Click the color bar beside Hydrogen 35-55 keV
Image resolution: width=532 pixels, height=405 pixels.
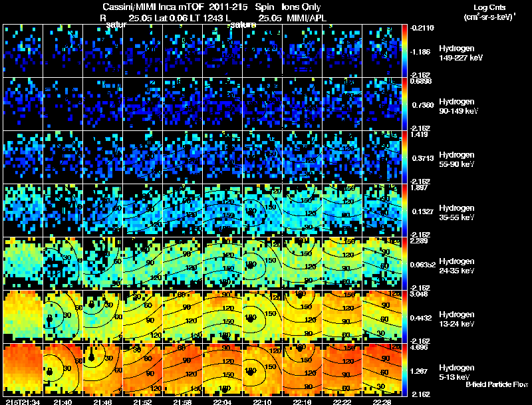coord(404,211)
